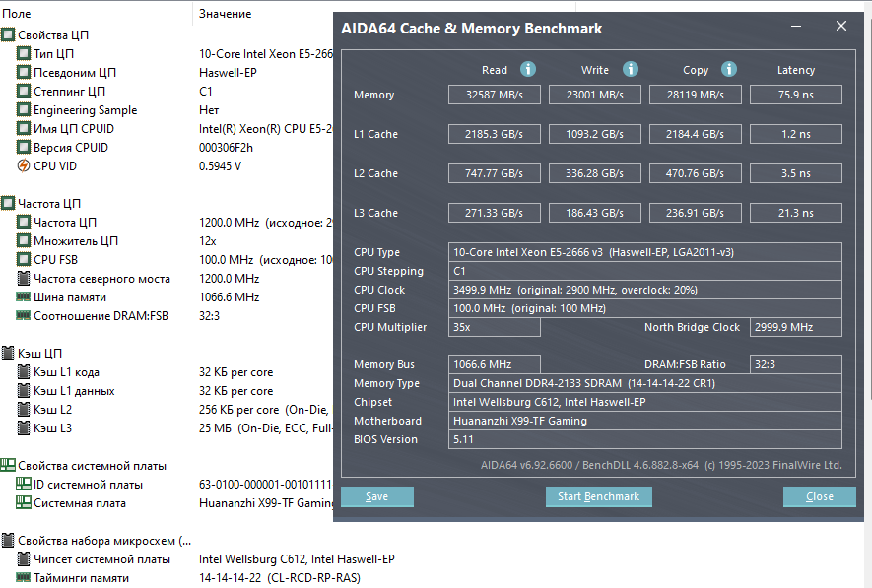Select L3 Cache latency value 21.3 ns
872x588 pixels.
tap(796, 213)
